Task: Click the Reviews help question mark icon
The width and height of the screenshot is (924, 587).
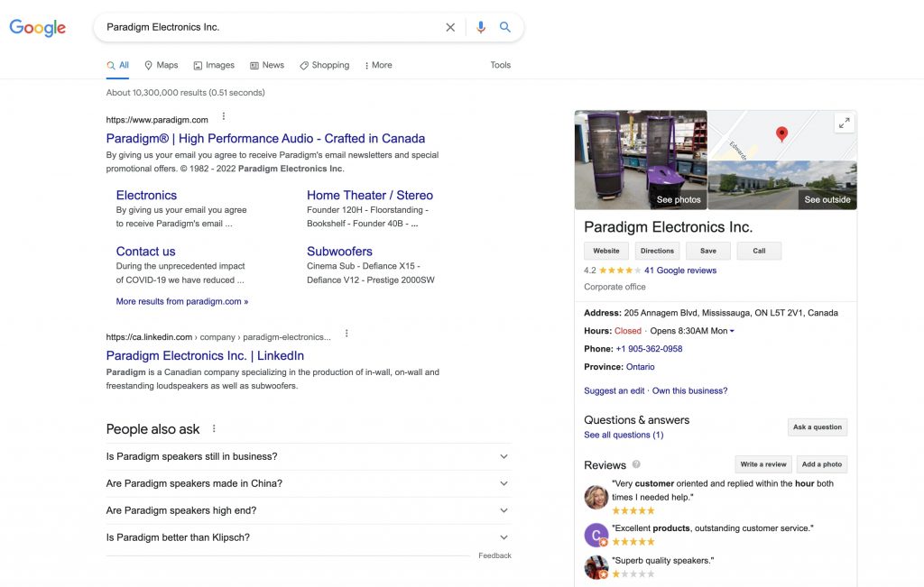Action: pyautogui.click(x=636, y=464)
